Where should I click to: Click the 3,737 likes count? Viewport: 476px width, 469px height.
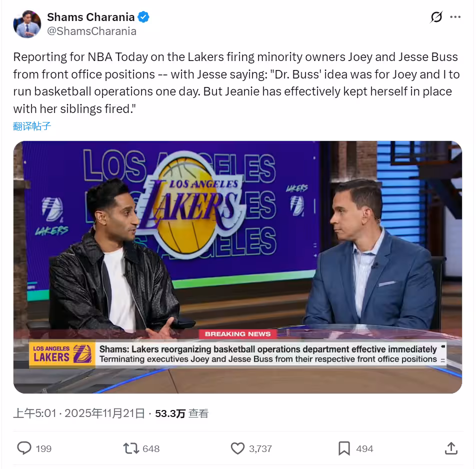[260, 448]
